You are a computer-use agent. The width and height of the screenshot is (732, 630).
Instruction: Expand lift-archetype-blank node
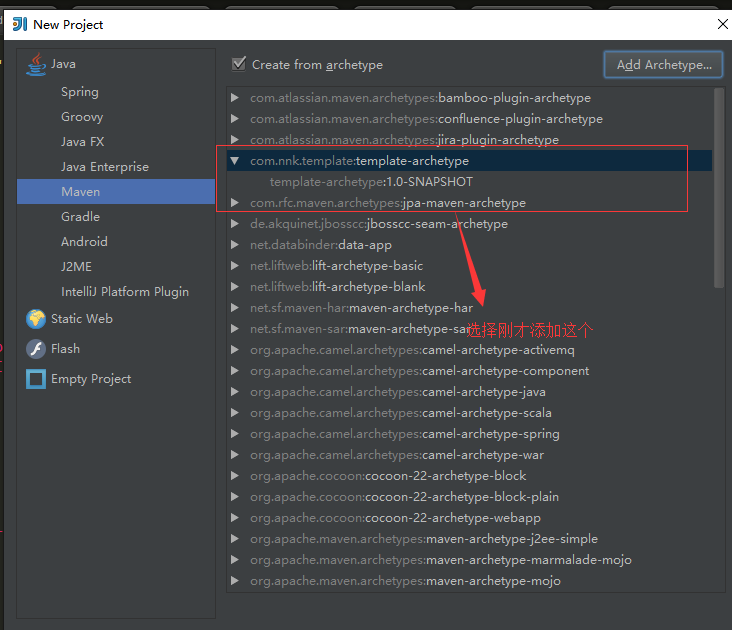tap(235, 287)
